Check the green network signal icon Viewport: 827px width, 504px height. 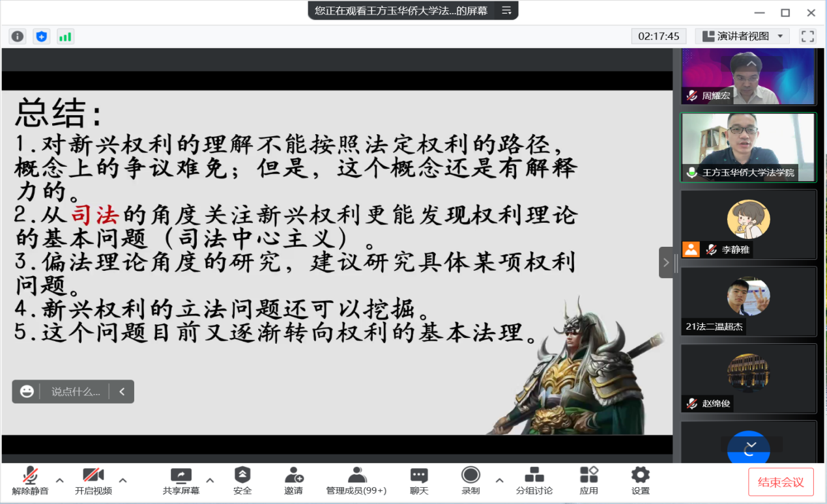coord(65,36)
